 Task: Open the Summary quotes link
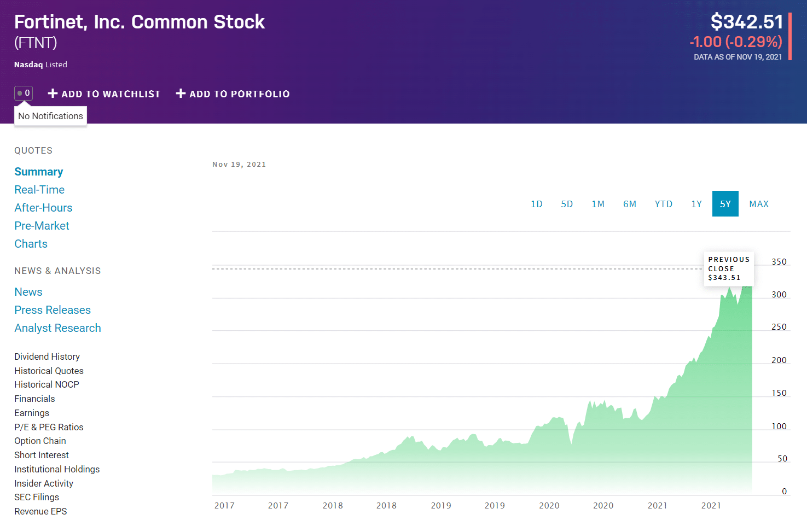(x=39, y=172)
